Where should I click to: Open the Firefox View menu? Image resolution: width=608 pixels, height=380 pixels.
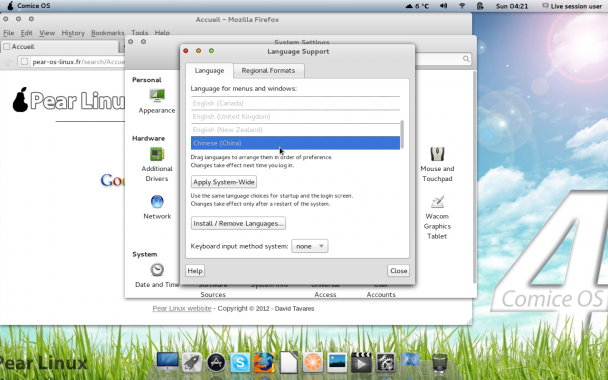coord(47,33)
